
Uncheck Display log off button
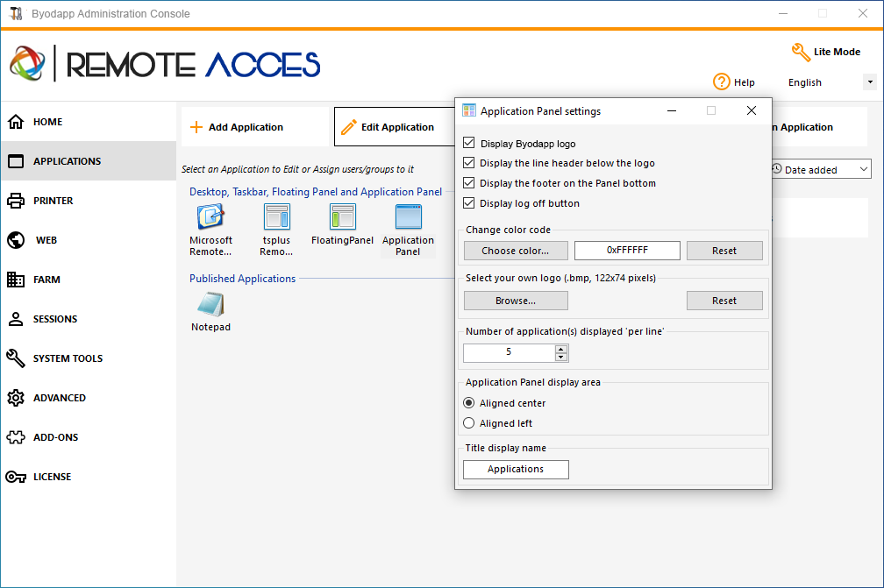point(468,203)
